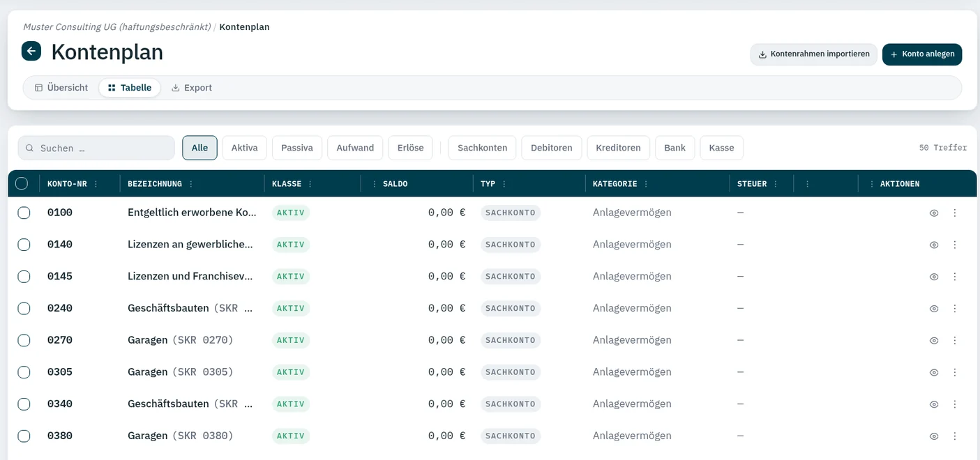Screen dimensions: 980x460
Task: Create a new account with Konto anlegen
Action: [x=922, y=54]
